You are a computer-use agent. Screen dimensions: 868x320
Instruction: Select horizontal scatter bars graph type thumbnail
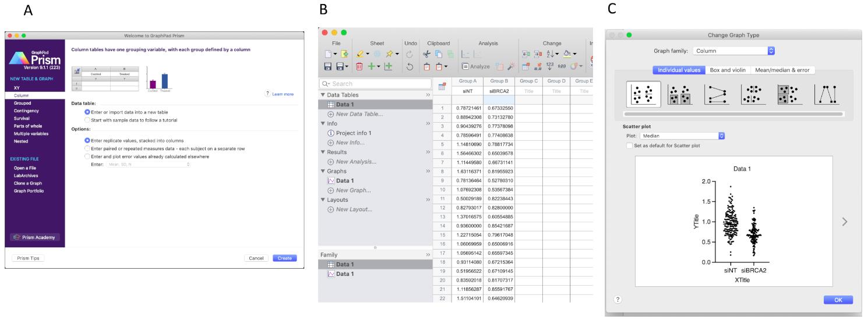tap(791, 94)
